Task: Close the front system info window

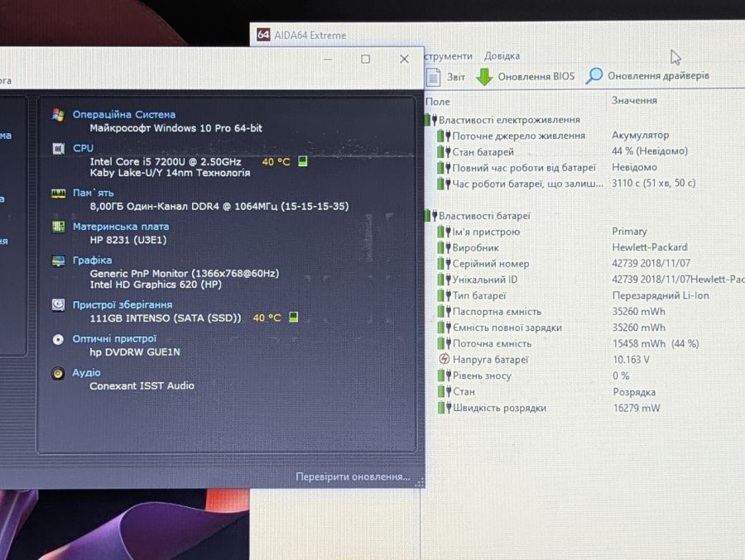Action: click(404, 59)
